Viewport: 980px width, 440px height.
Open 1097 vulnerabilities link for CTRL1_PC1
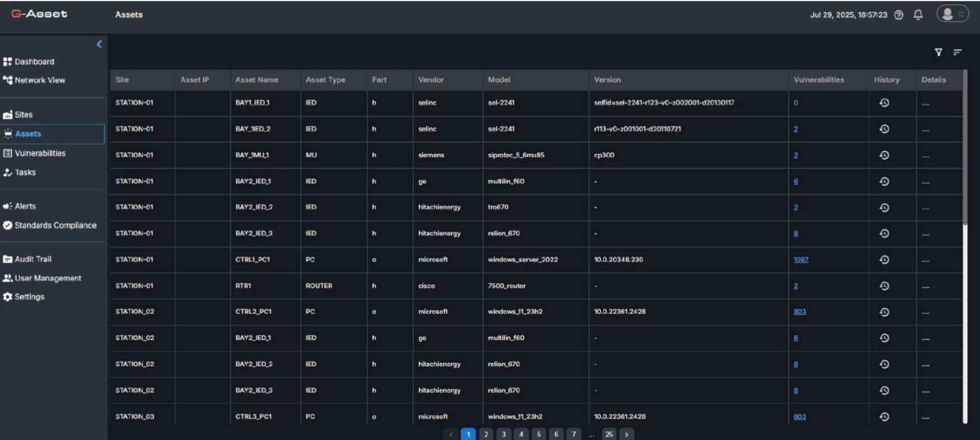801,260
